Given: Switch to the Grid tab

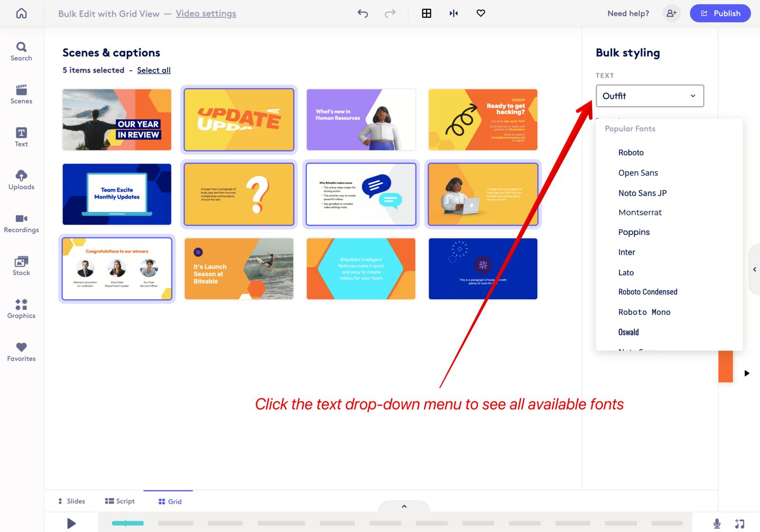Looking at the screenshot, I should pyautogui.click(x=170, y=502).
